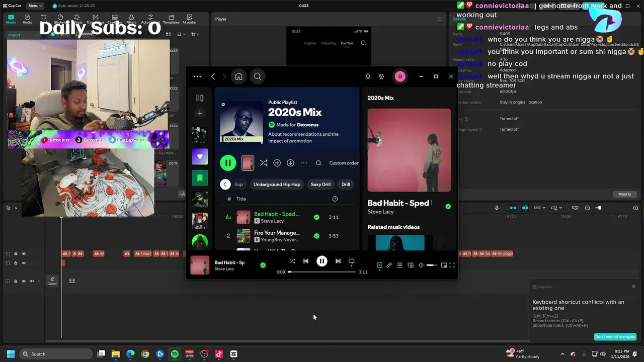Viewport: 644px width, 362px height.
Task: Select the Drill genre chip
Action: [x=346, y=185]
